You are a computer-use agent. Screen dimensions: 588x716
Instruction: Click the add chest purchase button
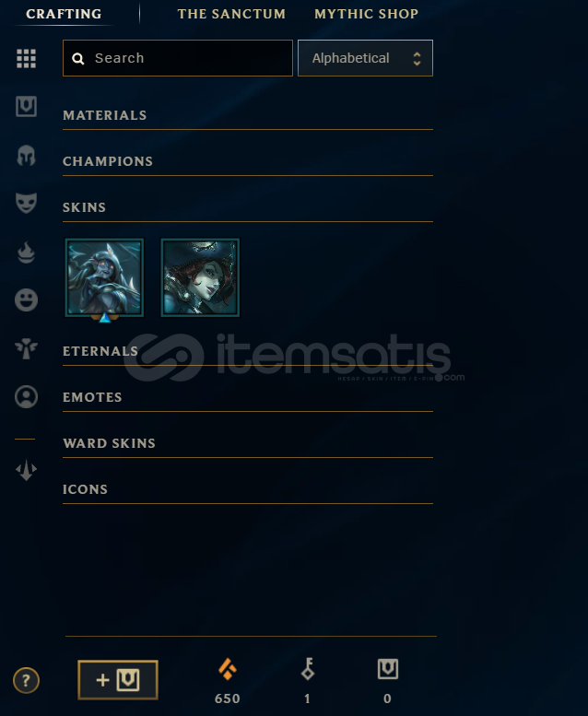pos(118,680)
